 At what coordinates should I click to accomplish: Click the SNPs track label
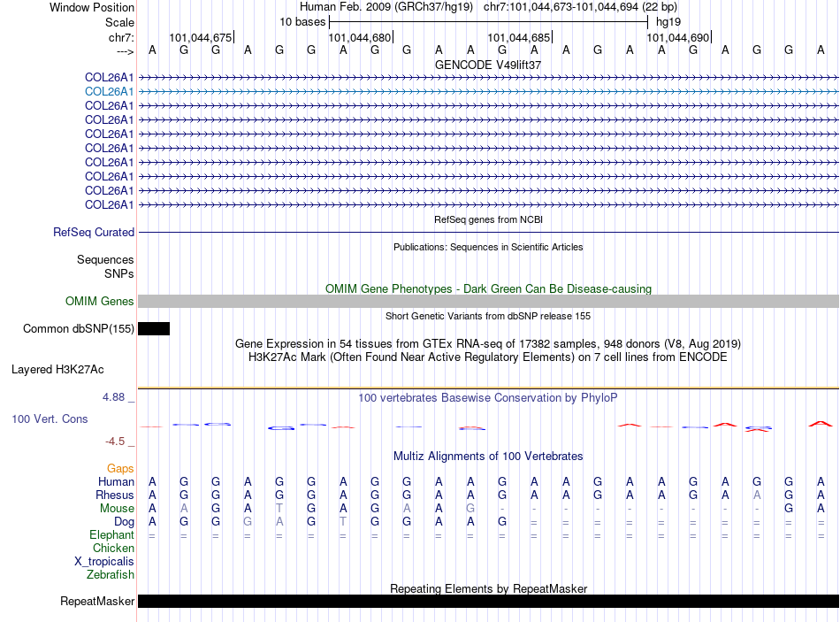coord(119,273)
